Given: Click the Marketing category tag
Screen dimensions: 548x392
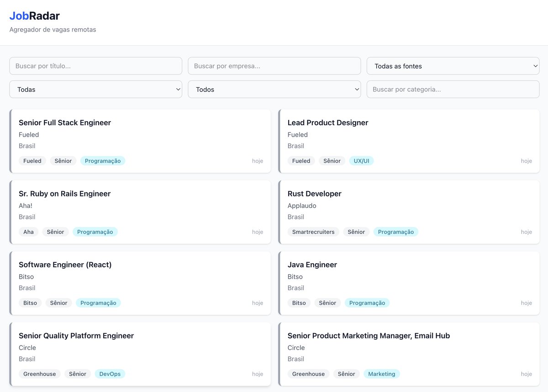Looking at the screenshot, I should click(381, 374).
